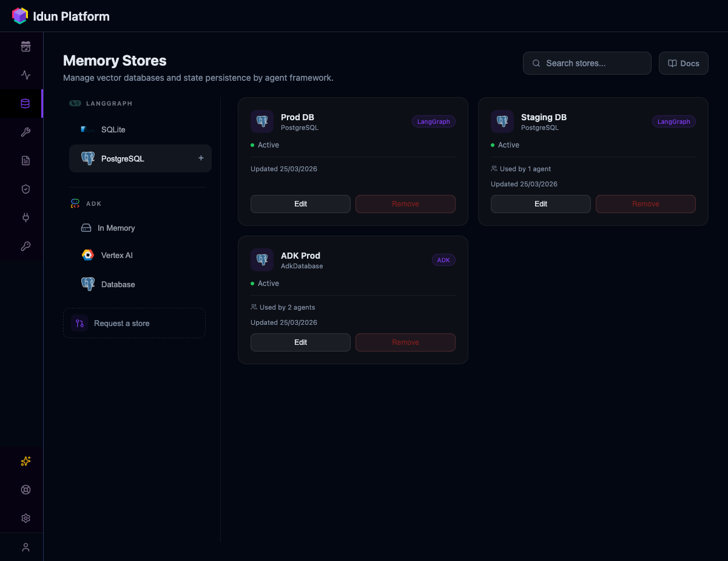Click Used by 1 agent text

(525, 169)
